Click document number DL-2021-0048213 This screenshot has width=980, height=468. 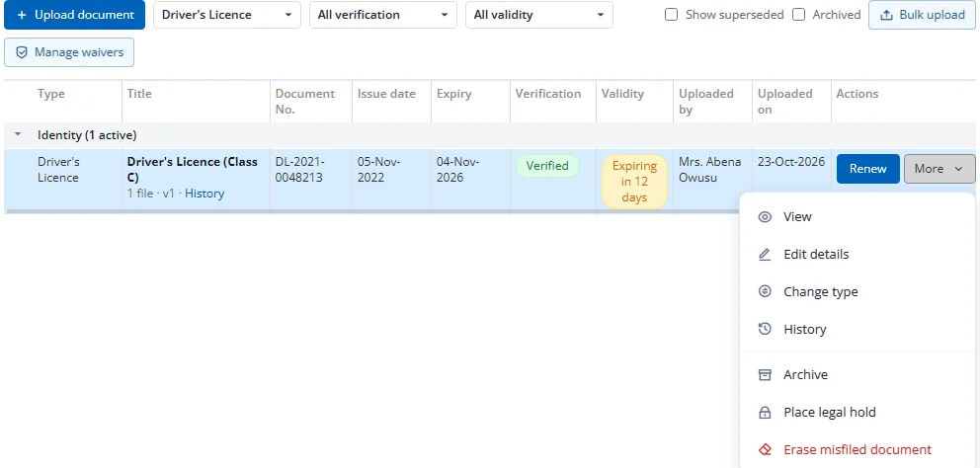pyautogui.click(x=300, y=170)
